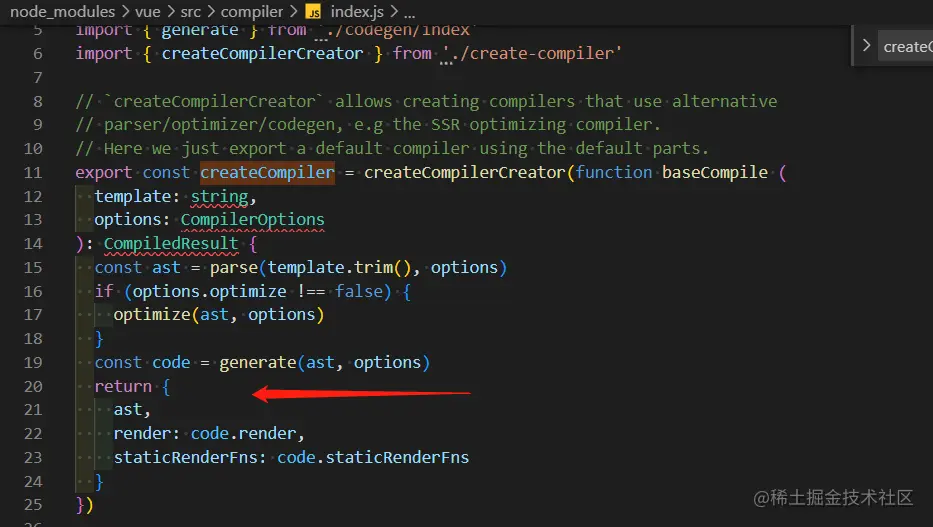Click the 'const ast' declaration
The height and width of the screenshot is (527, 933).
tap(137, 268)
